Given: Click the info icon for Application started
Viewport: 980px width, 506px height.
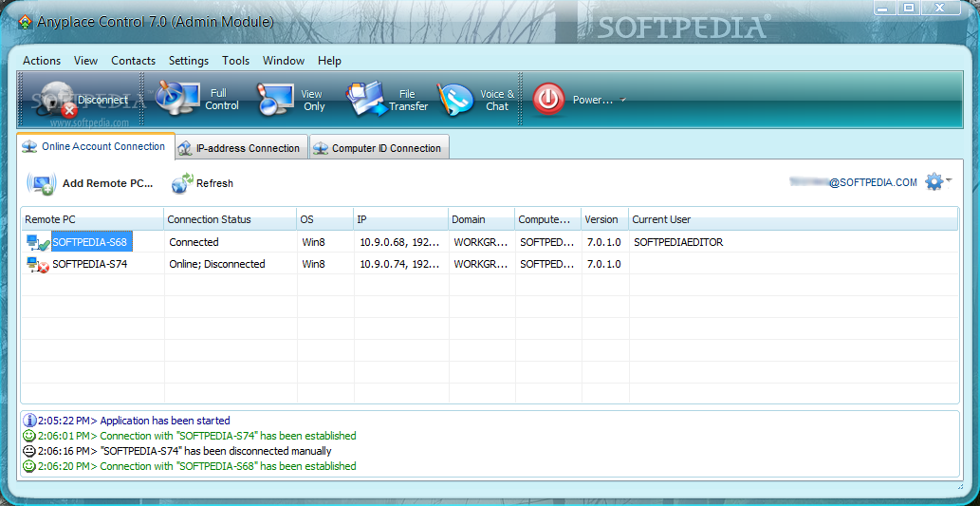Looking at the screenshot, I should 29,421.
